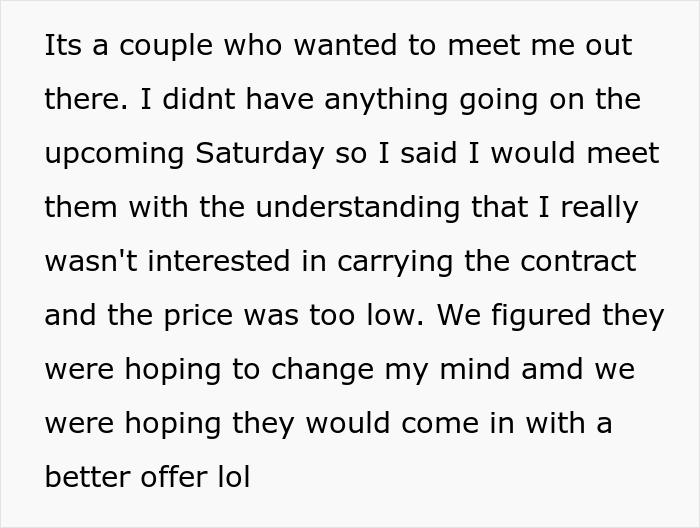Click the word "price"
700x528 pixels.
(x=198, y=316)
